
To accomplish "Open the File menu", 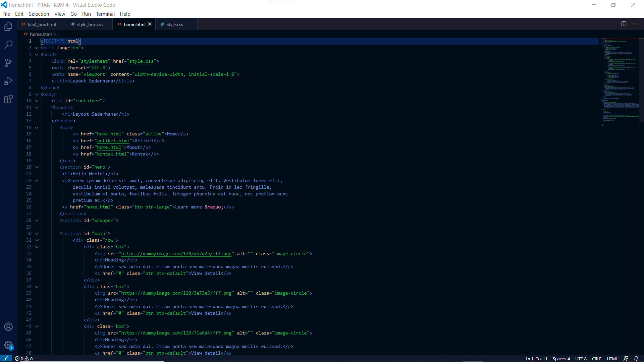I will pyautogui.click(x=6, y=14).
